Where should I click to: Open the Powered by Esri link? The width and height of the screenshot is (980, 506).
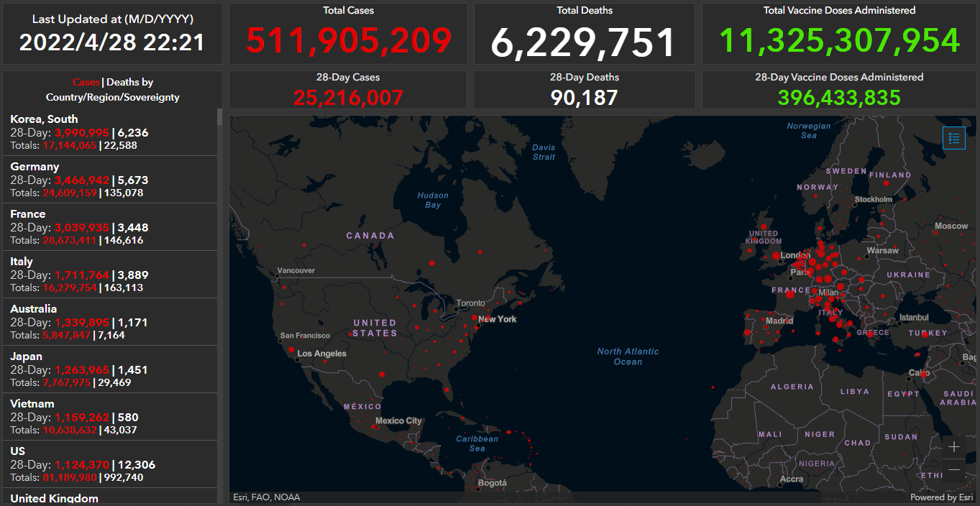[x=941, y=497]
